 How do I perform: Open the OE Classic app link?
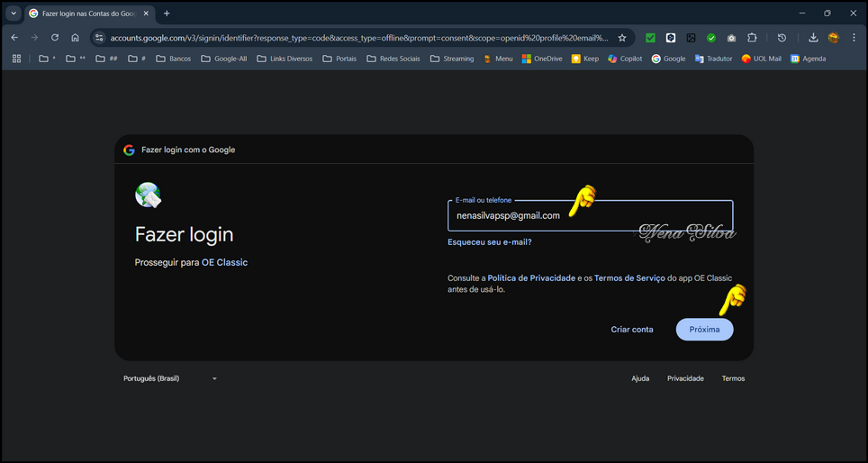coord(224,262)
